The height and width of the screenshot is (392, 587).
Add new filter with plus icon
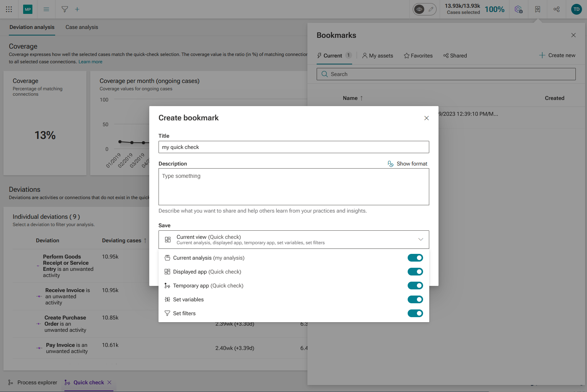[77, 9]
